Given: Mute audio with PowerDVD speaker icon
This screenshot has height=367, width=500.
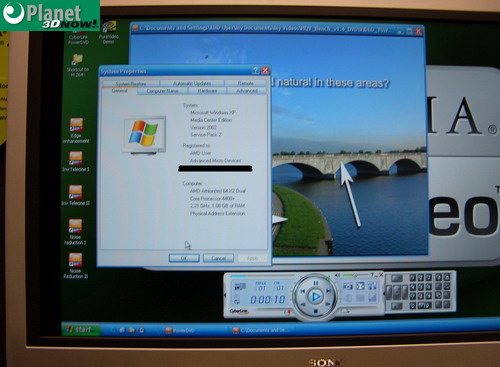Looking at the screenshot, I should tap(338, 275).
